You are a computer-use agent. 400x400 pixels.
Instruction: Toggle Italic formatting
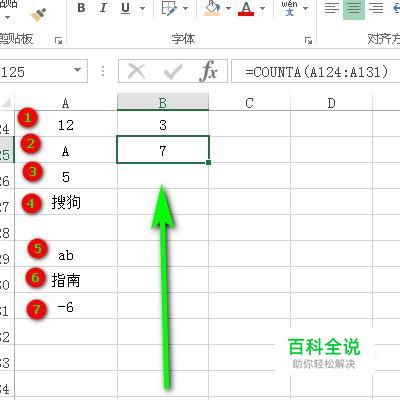pyautogui.click(x=103, y=8)
